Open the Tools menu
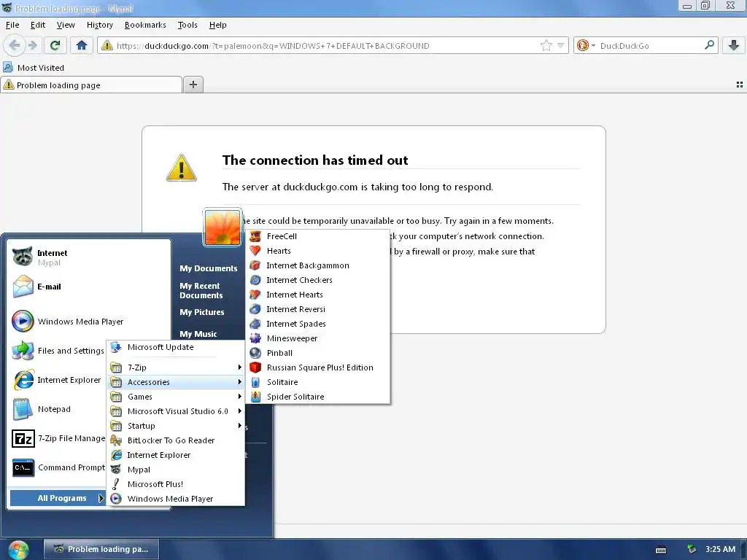The image size is (747, 560). (x=187, y=25)
